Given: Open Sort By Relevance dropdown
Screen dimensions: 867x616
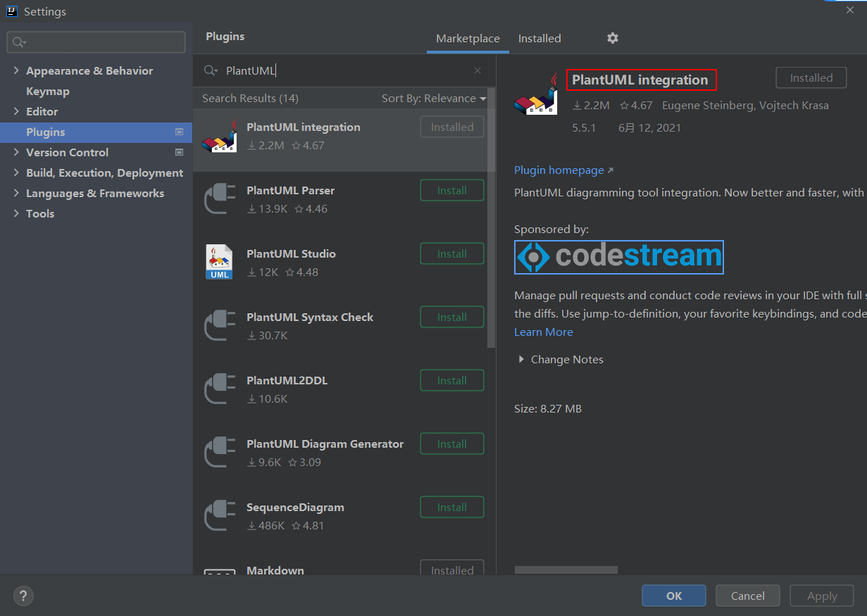Looking at the screenshot, I should coord(434,99).
